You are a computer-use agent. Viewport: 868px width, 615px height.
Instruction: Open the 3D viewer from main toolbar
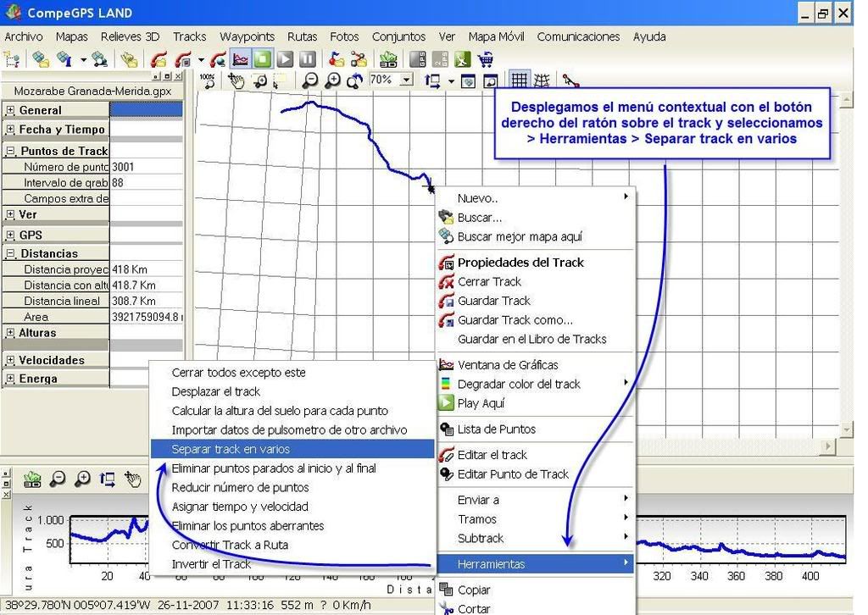pyautogui.click(x=388, y=59)
